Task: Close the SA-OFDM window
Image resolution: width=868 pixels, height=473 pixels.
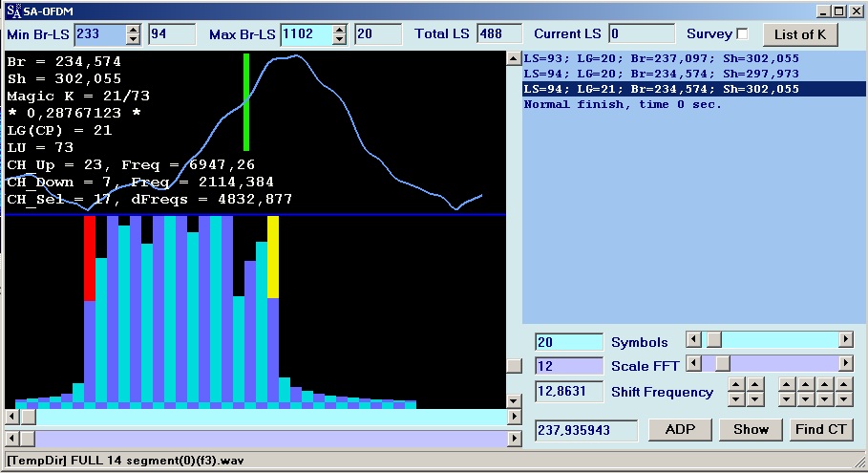Action: pos(856,11)
